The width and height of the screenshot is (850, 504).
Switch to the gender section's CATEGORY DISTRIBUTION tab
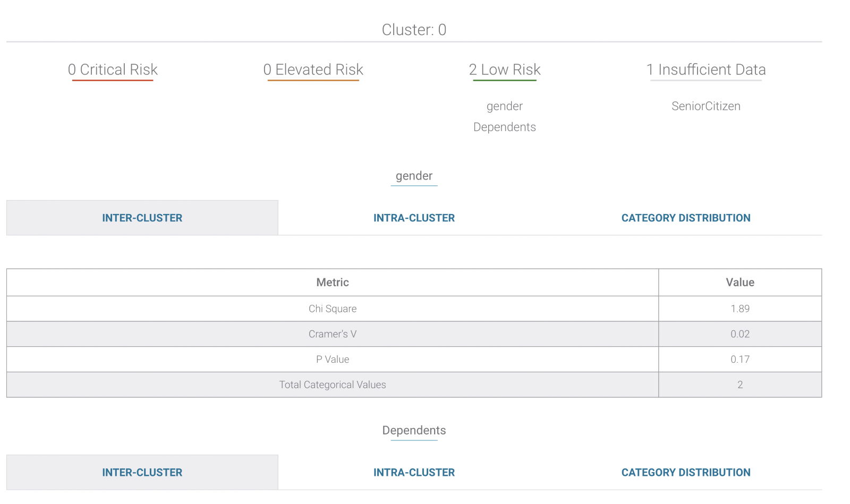[685, 218]
